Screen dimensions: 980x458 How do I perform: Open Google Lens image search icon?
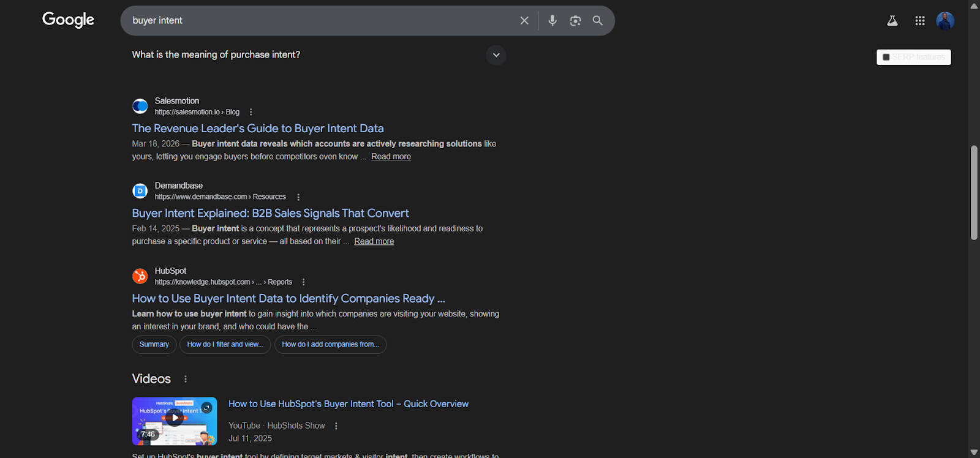click(x=575, y=21)
